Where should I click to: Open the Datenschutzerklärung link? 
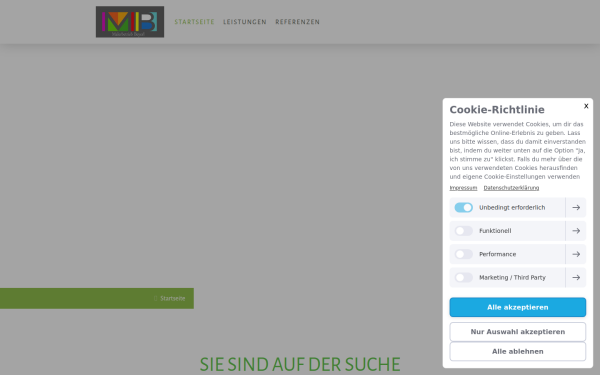tap(511, 188)
